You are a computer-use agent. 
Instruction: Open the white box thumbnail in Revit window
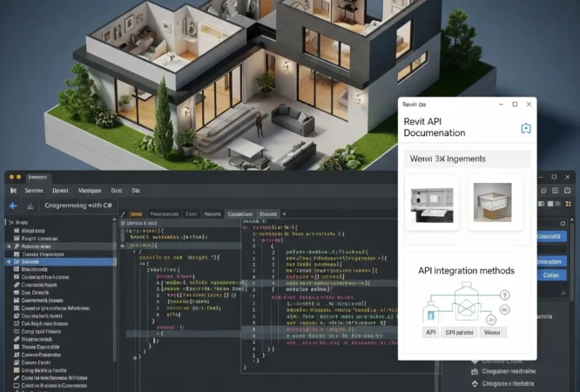493,202
